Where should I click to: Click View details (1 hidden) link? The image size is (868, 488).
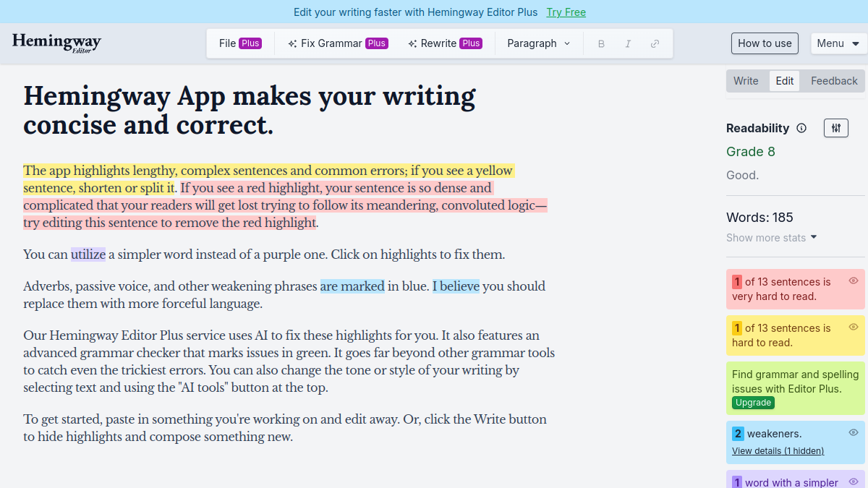tap(778, 450)
